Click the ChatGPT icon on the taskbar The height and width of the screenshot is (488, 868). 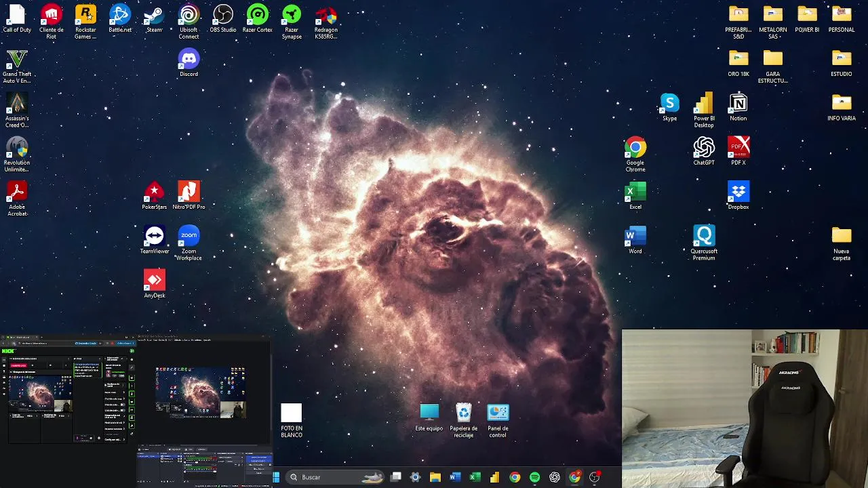click(555, 477)
